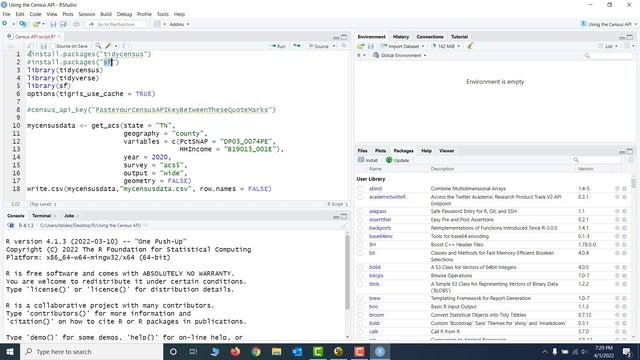Open Import Dataset dropdown

pos(403,46)
